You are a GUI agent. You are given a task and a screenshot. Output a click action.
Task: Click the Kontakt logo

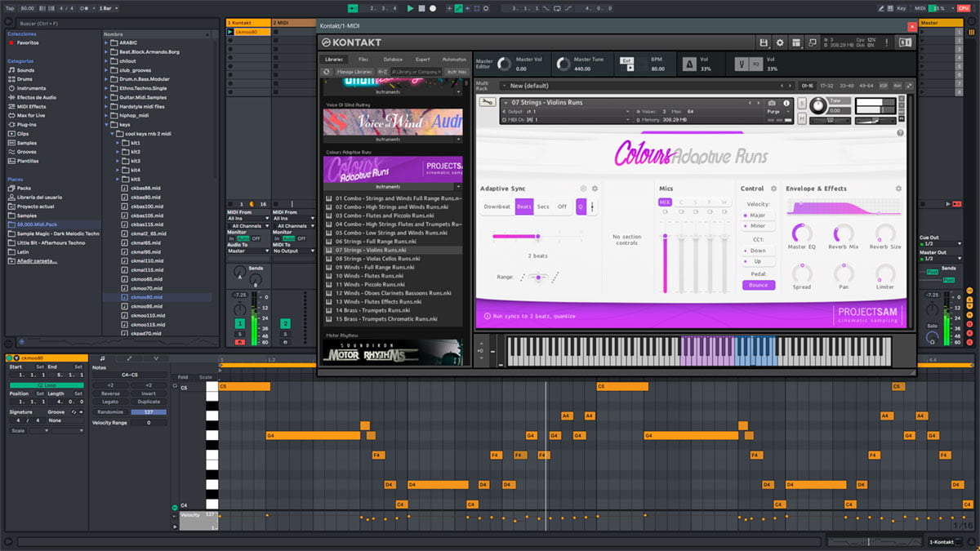tap(351, 42)
